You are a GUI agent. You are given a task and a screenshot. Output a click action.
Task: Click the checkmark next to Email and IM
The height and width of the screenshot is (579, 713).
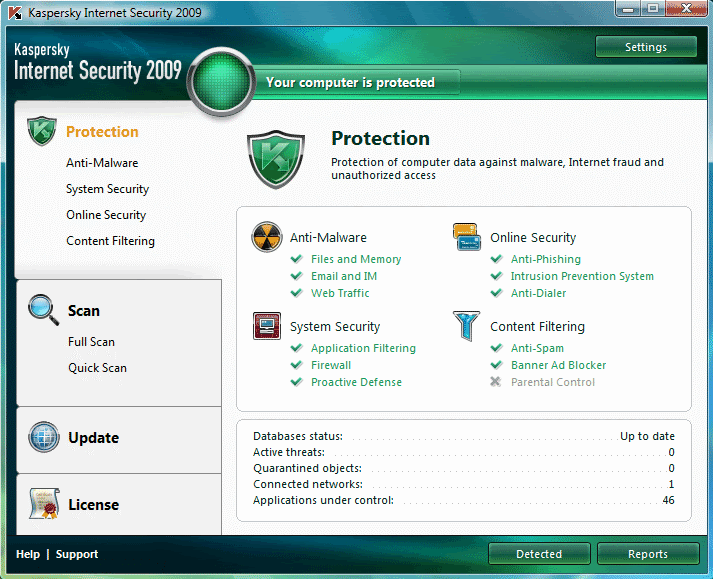pos(296,276)
